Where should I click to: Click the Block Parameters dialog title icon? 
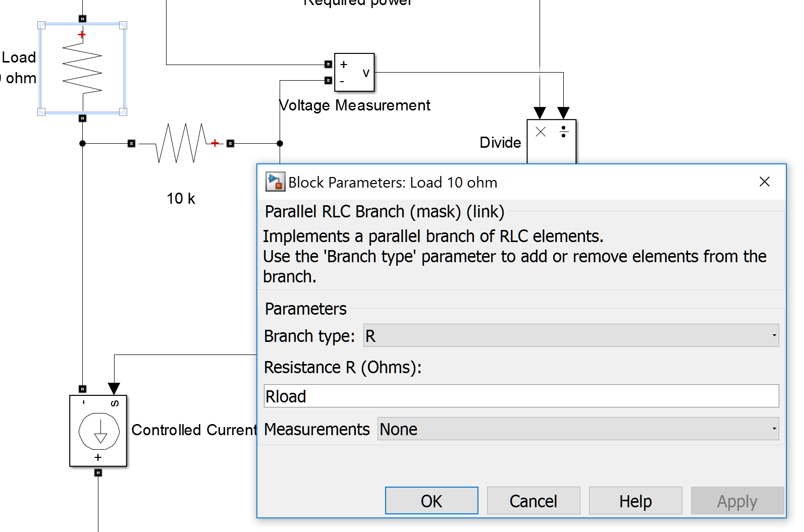(275, 182)
